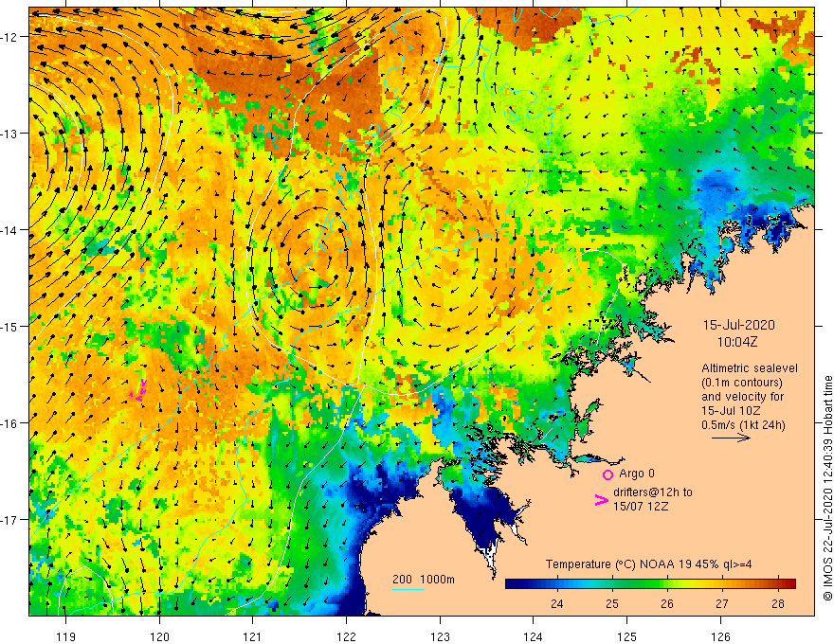Click the temperature color bar
Screen dimensions: 834x644
[650, 583]
